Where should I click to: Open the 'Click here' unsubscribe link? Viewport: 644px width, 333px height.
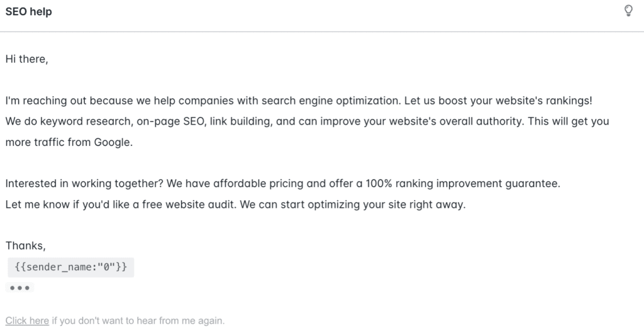27,320
